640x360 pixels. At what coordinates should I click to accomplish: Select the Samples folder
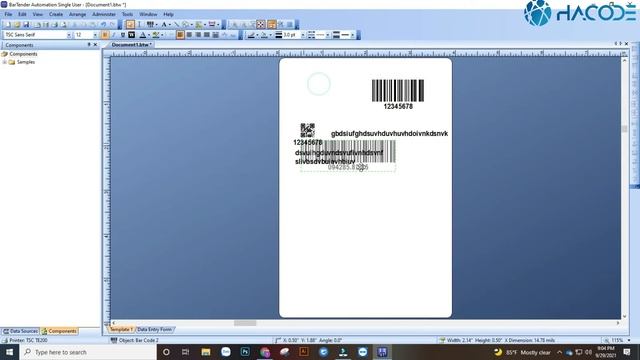(26, 62)
